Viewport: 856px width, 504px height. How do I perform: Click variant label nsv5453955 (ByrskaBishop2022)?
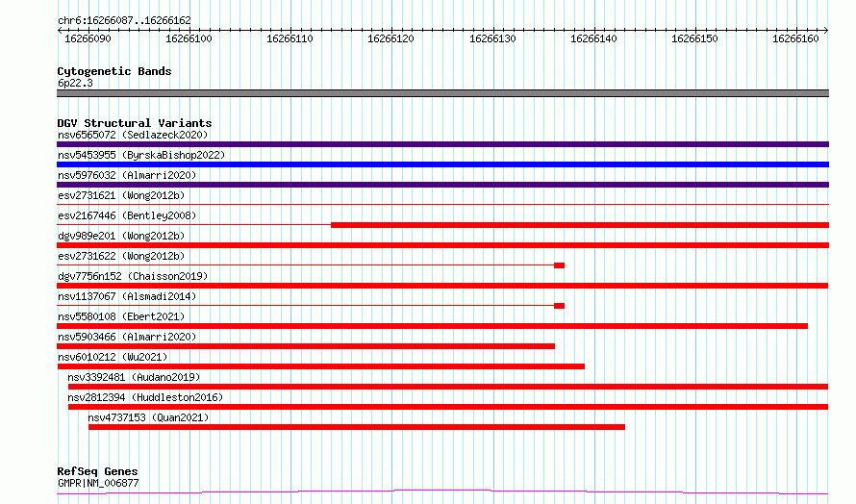(141, 155)
